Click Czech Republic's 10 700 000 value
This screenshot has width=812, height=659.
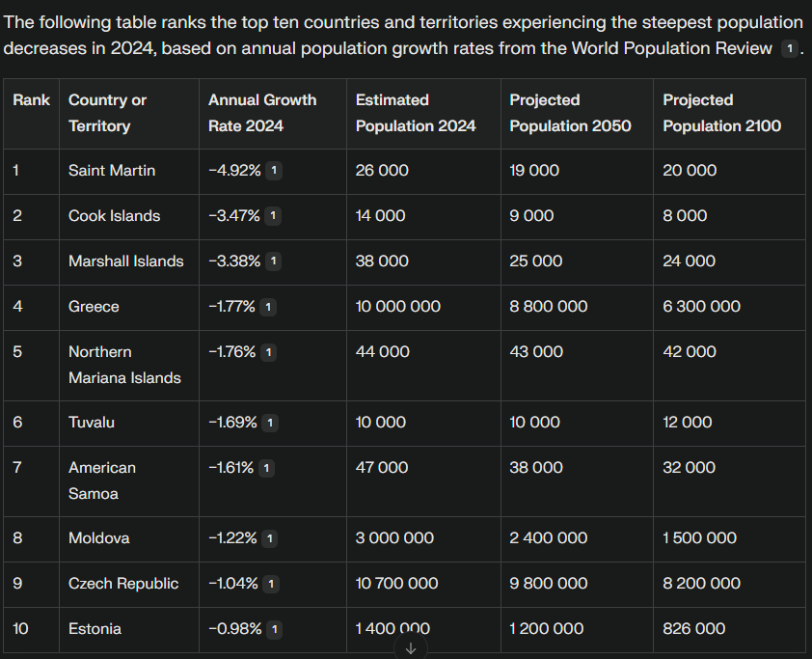(x=397, y=584)
